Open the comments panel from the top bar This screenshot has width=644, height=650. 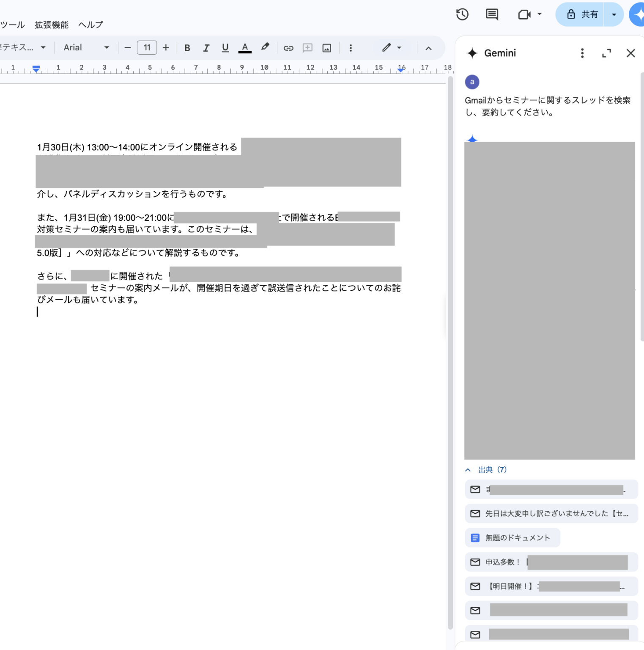pyautogui.click(x=492, y=14)
